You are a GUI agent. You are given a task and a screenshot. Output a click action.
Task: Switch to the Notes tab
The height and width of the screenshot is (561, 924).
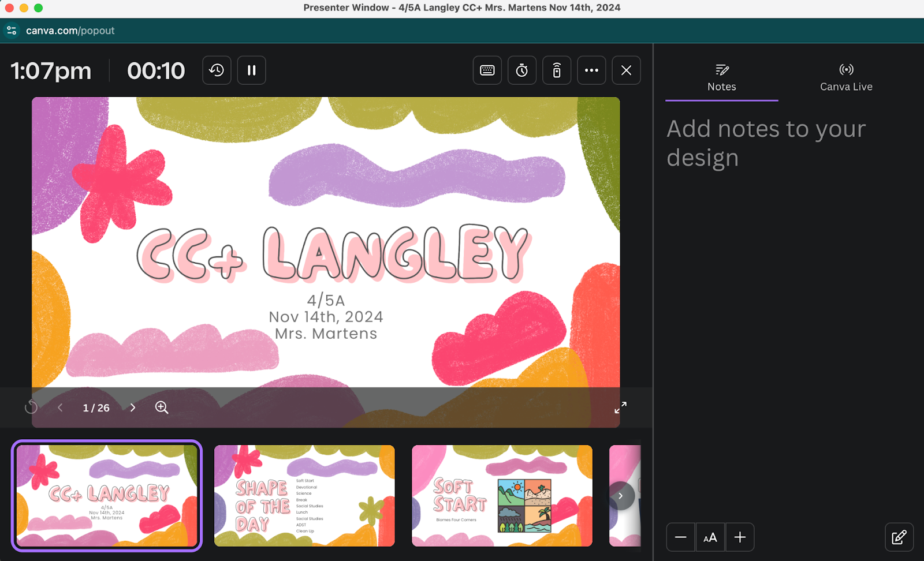pos(722,78)
